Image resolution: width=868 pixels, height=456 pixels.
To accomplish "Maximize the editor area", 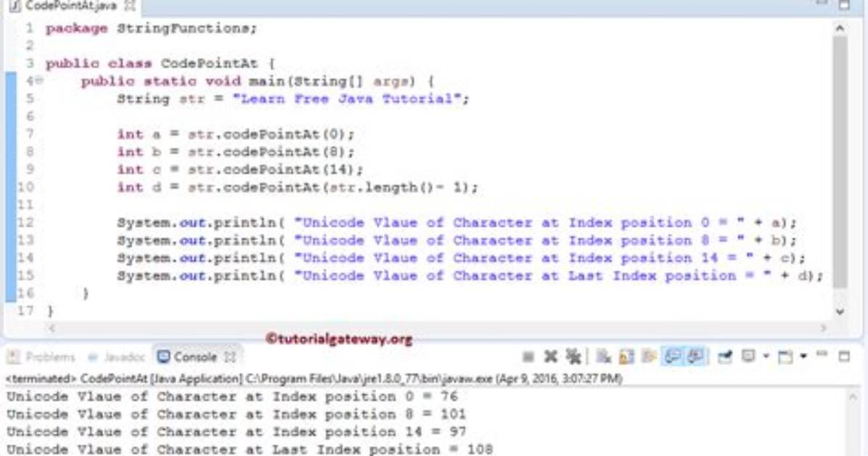I will [844, 4].
